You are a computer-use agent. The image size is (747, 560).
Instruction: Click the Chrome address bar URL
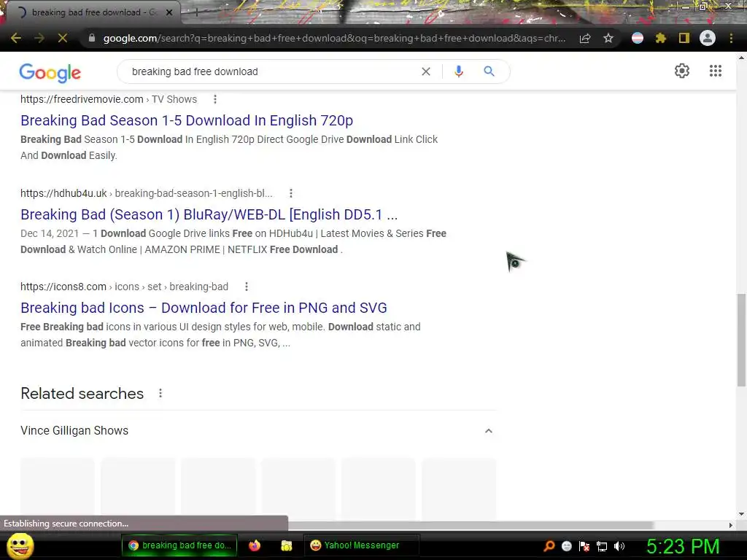[x=334, y=38]
